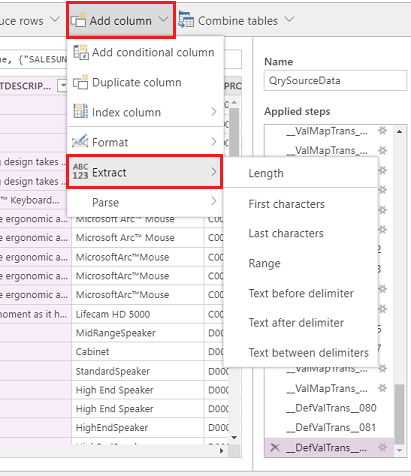The width and height of the screenshot is (411, 476).
Task: Click the Format ABC icon
Action: (80, 142)
